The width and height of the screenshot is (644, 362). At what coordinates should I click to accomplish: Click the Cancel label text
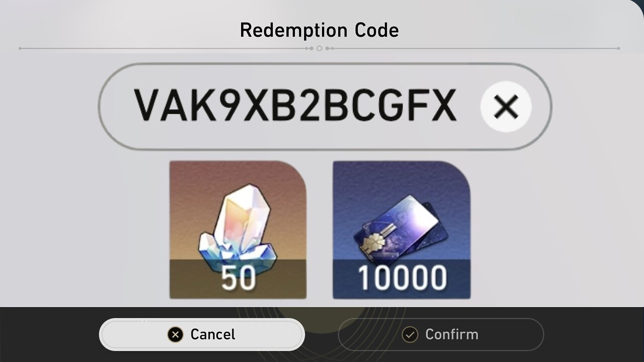213,334
